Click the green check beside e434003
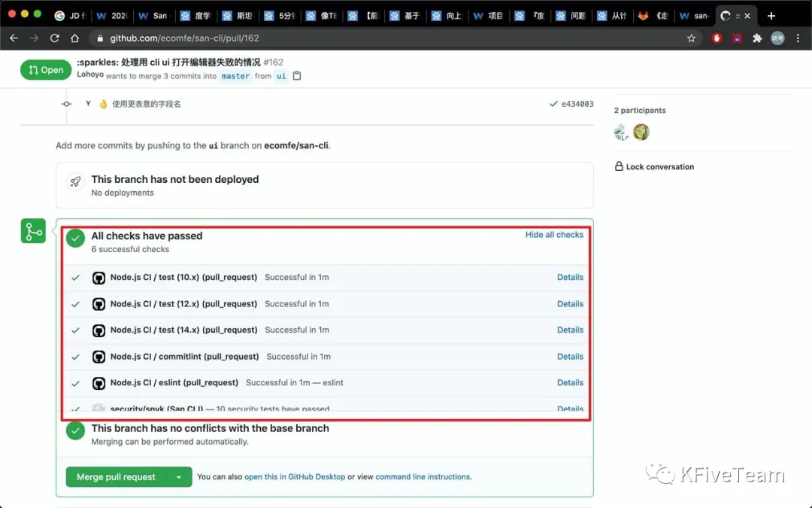812x508 pixels. point(553,104)
